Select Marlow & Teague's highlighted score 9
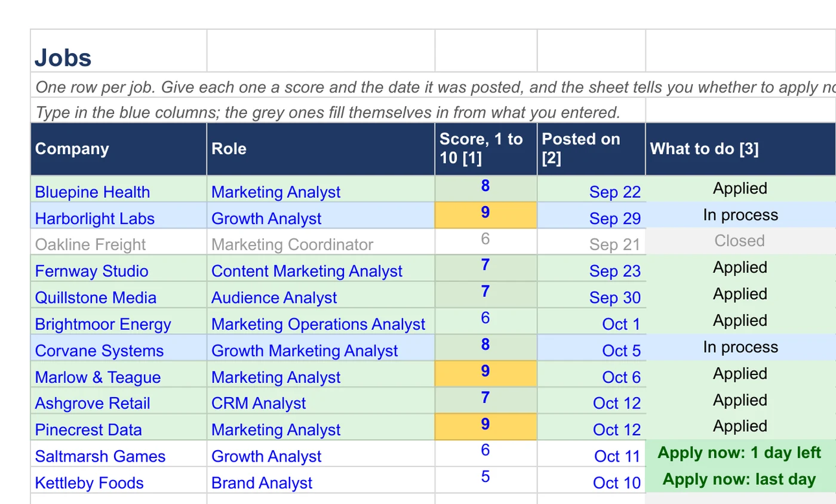The image size is (836, 504). (486, 374)
